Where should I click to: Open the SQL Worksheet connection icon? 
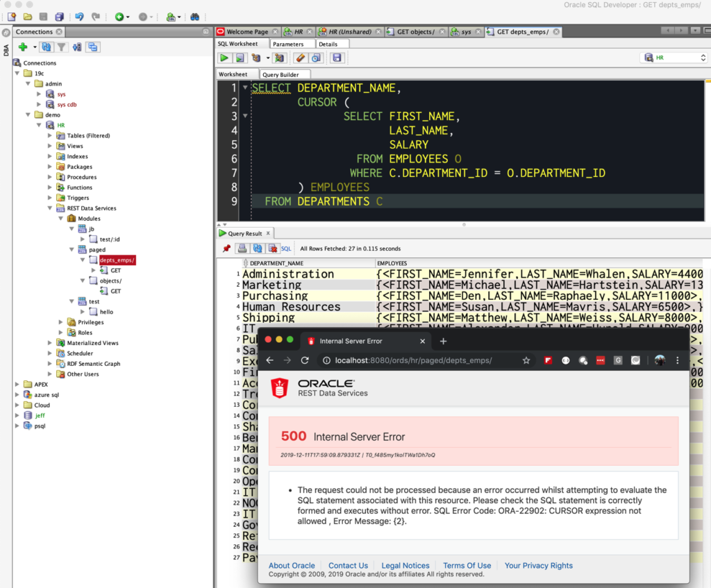tap(171, 17)
